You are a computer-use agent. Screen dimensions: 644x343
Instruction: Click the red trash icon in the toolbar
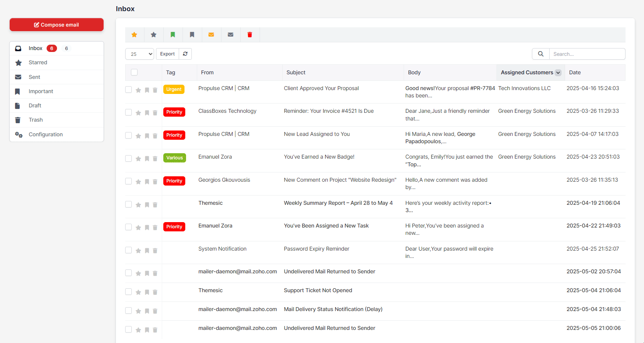tap(250, 35)
